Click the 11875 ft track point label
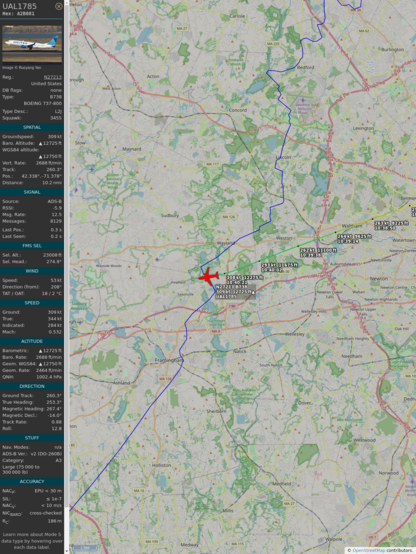The image size is (416, 554). pos(279,267)
